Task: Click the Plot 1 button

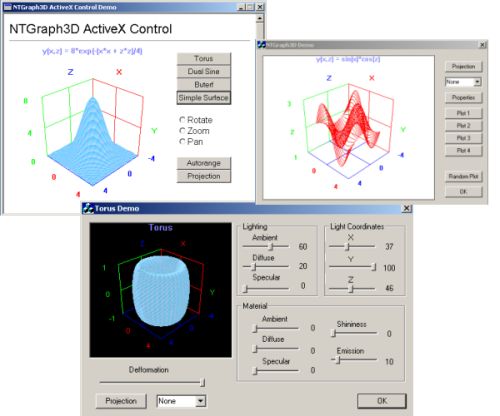Action: click(464, 113)
